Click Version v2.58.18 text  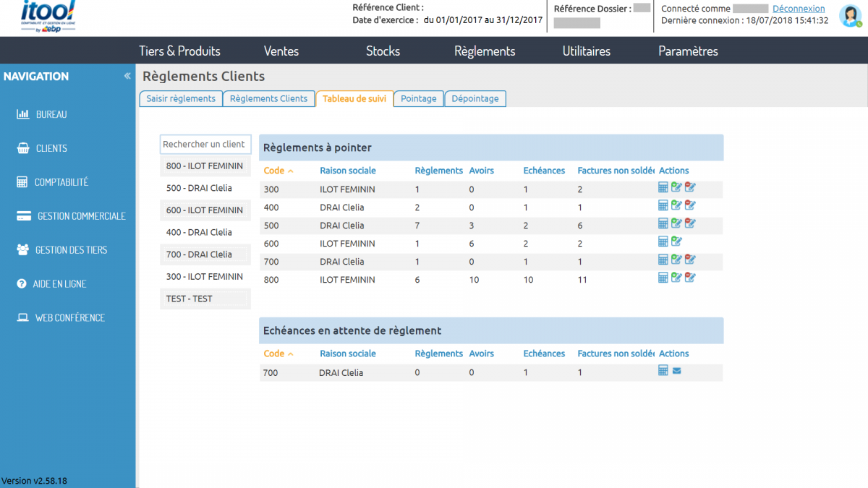click(x=34, y=481)
